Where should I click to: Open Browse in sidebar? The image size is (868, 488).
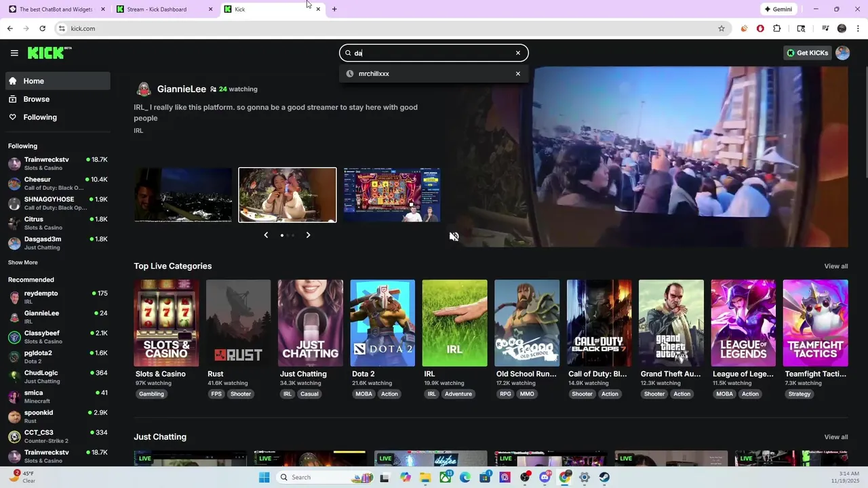pos(58,99)
